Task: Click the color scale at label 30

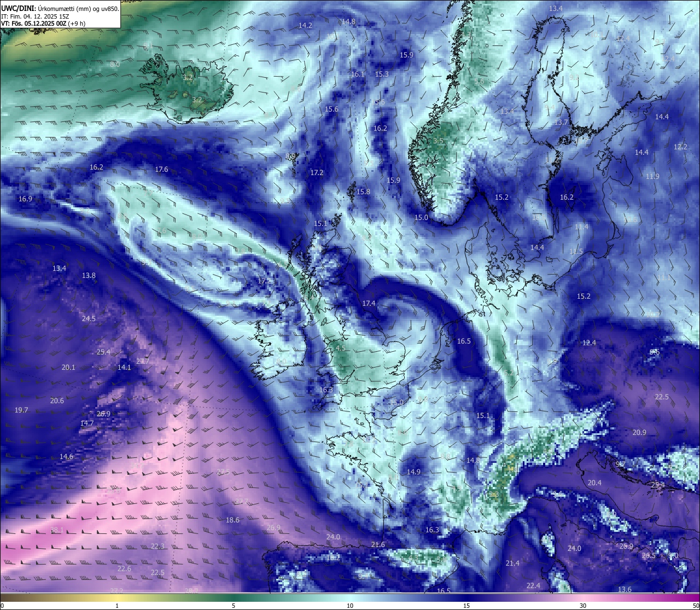Action: pos(583,606)
